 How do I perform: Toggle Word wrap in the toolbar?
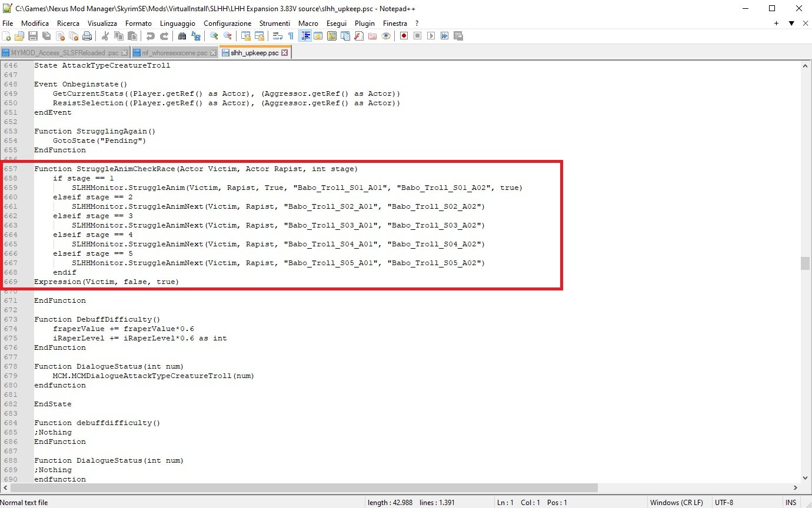pyautogui.click(x=277, y=36)
